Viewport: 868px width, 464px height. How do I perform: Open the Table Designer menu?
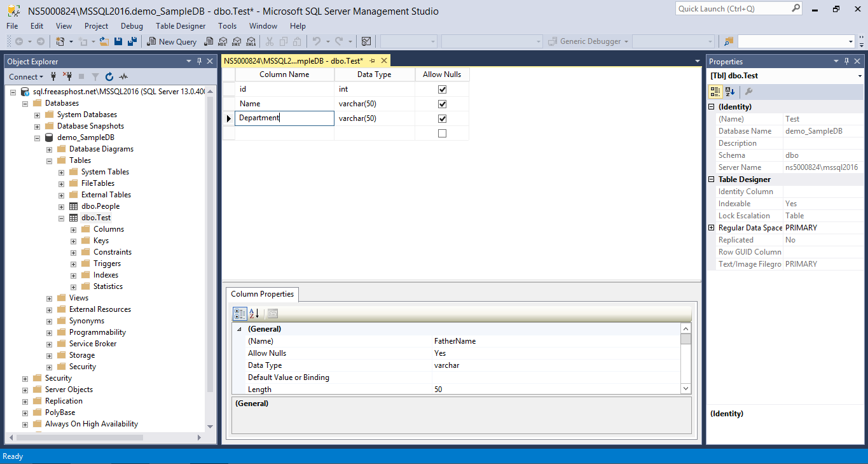tap(181, 26)
